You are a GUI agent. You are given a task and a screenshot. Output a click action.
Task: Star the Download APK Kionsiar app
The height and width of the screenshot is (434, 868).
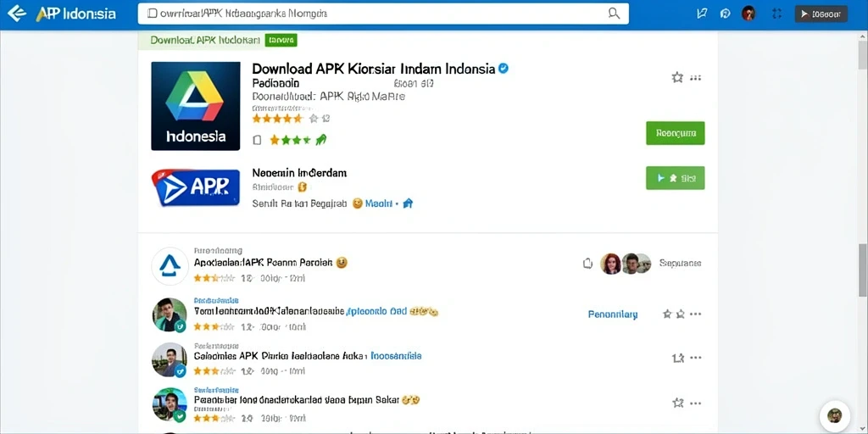(x=677, y=77)
